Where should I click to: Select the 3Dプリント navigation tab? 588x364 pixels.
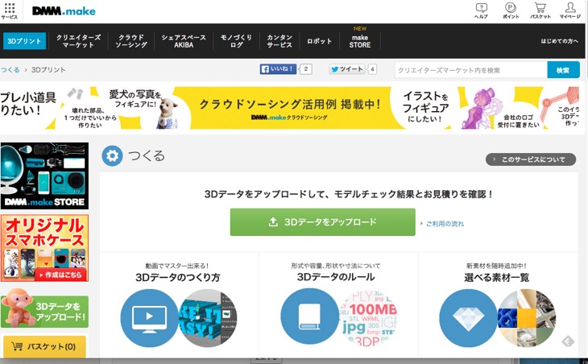25,40
